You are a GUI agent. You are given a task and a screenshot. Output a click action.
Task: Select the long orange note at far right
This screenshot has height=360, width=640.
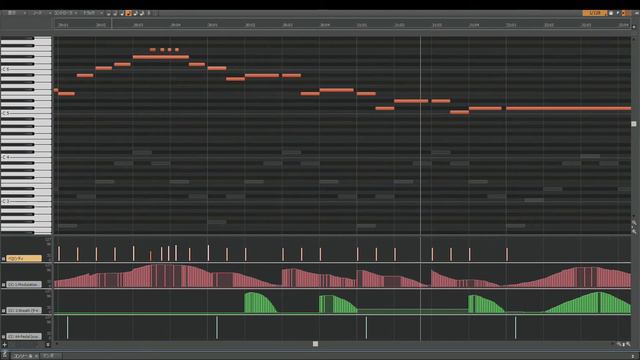point(569,108)
